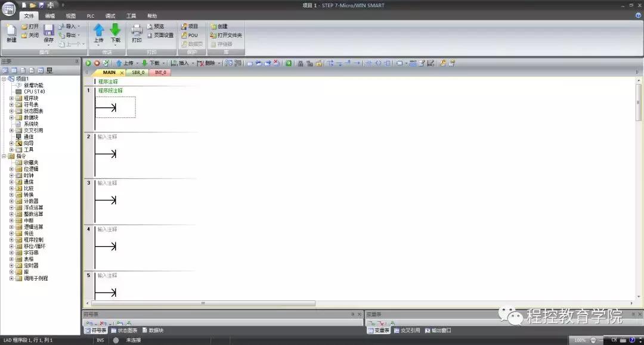Select the 通信 item under 项目1
This screenshot has height=345, width=644.
coord(24,137)
